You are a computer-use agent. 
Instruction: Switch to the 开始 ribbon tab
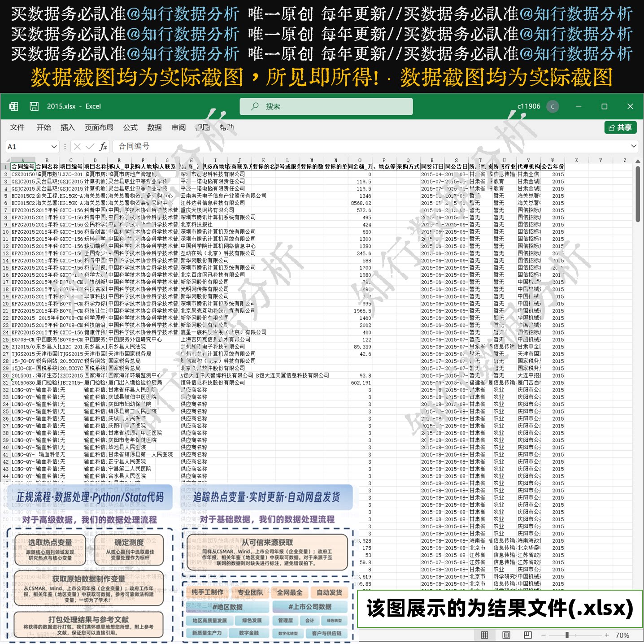(44, 127)
